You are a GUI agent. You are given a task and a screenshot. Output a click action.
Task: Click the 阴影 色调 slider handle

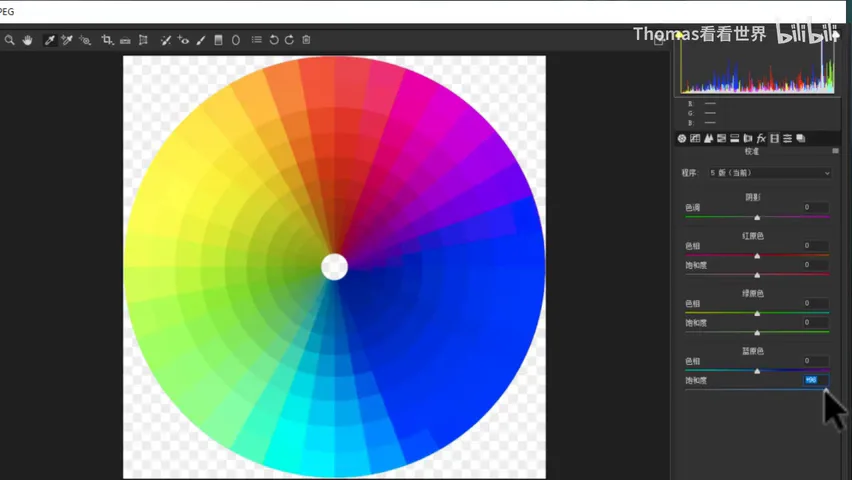(x=757, y=217)
